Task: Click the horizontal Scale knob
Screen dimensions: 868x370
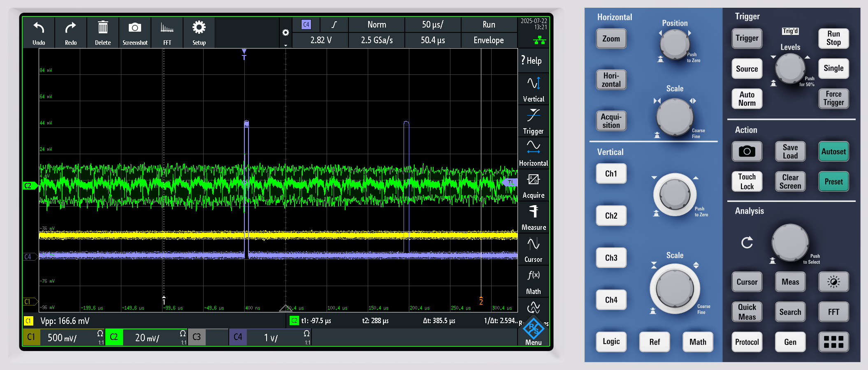Action: (x=675, y=117)
